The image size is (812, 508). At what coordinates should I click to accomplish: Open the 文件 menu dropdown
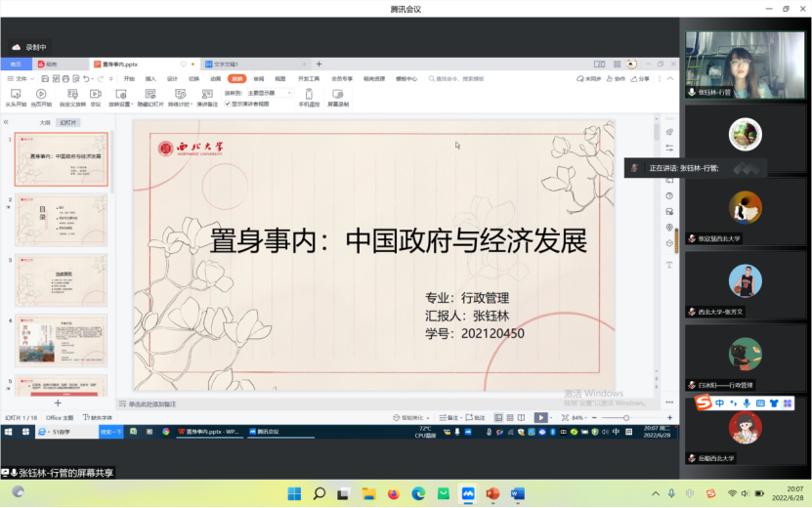(x=18, y=78)
